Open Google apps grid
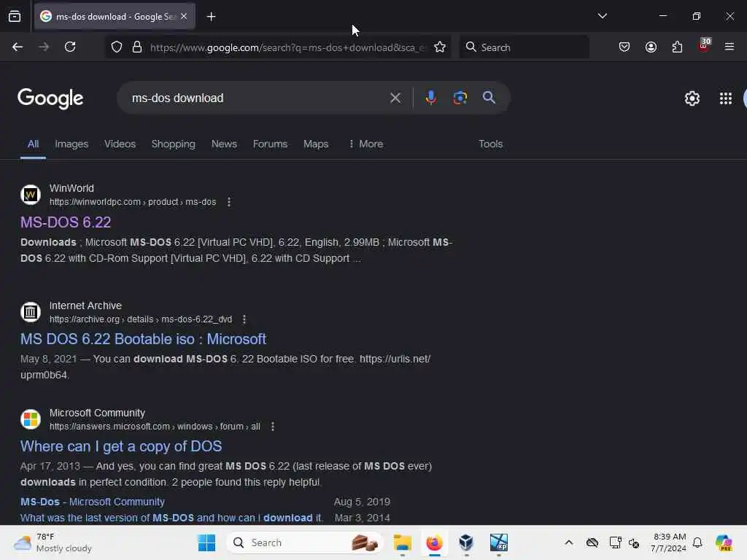 coord(726,98)
